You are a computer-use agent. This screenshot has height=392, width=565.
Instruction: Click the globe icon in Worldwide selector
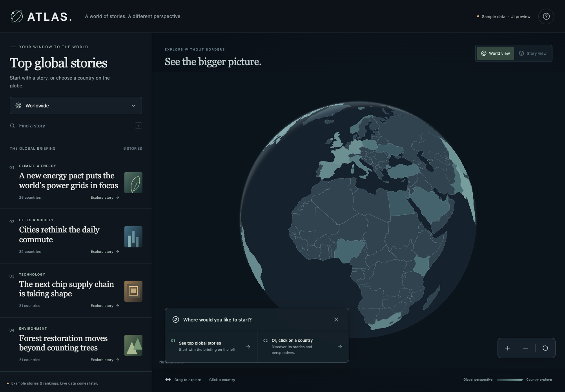tap(18, 105)
